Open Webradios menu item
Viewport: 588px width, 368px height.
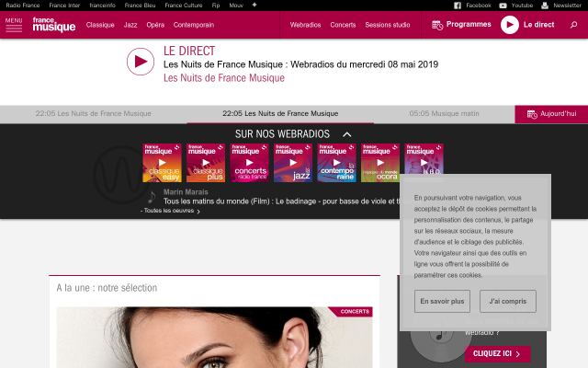tap(305, 25)
